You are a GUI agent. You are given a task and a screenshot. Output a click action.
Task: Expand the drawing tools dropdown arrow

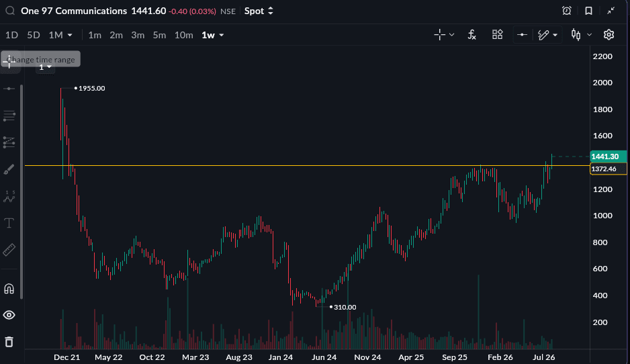[555, 36]
